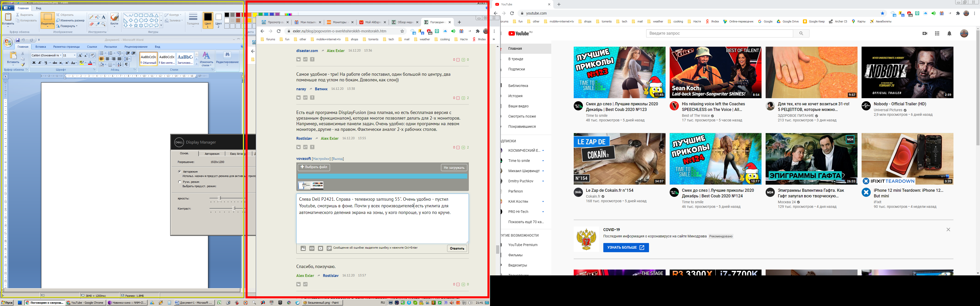Open the Word font size dropdown
980x306 pixels.
point(75,56)
